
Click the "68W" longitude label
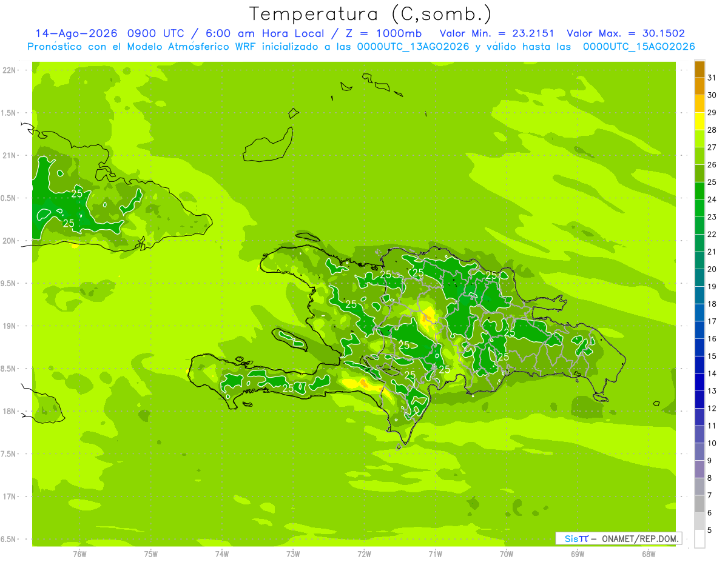pos(649,554)
